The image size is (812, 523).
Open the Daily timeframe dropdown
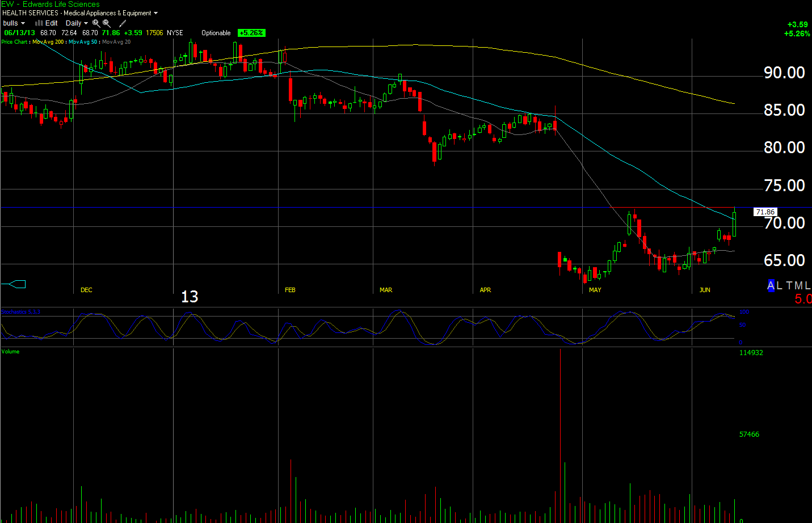pyautogui.click(x=77, y=23)
